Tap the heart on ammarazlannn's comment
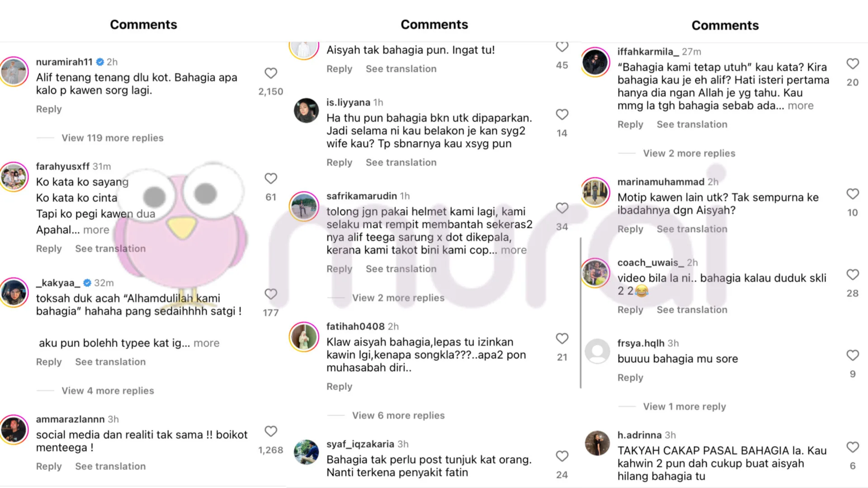The image size is (868, 488). click(x=270, y=432)
